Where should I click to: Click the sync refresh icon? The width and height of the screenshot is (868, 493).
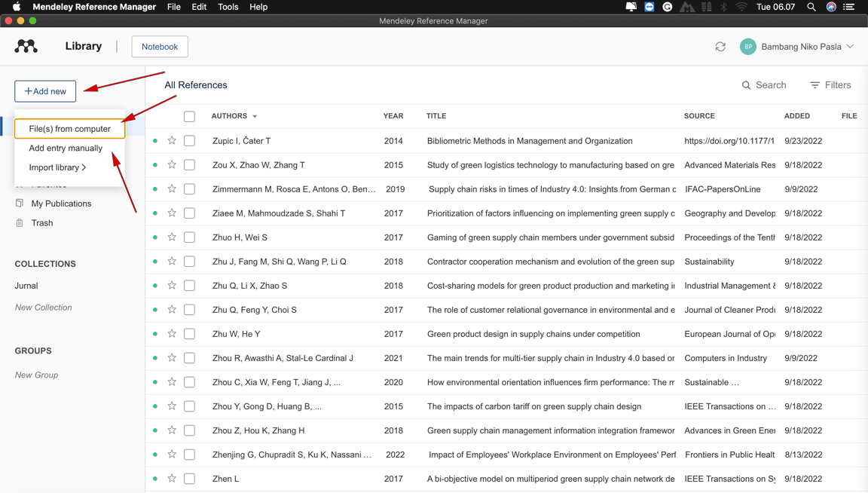click(720, 47)
